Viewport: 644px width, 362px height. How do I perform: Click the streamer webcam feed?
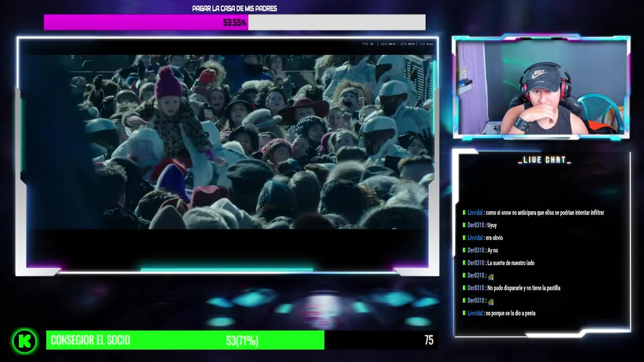point(541,87)
